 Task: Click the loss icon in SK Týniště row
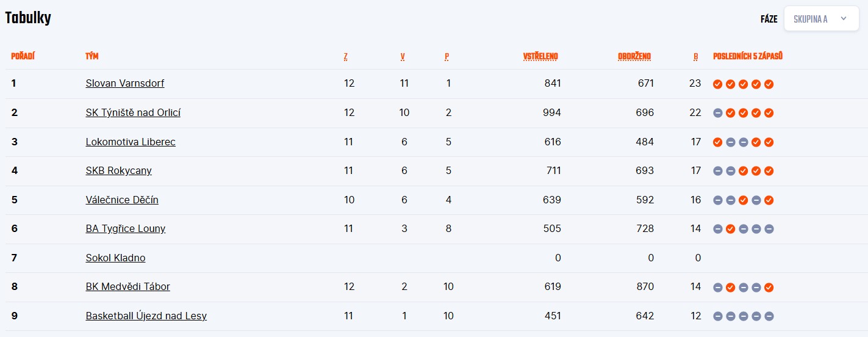718,113
